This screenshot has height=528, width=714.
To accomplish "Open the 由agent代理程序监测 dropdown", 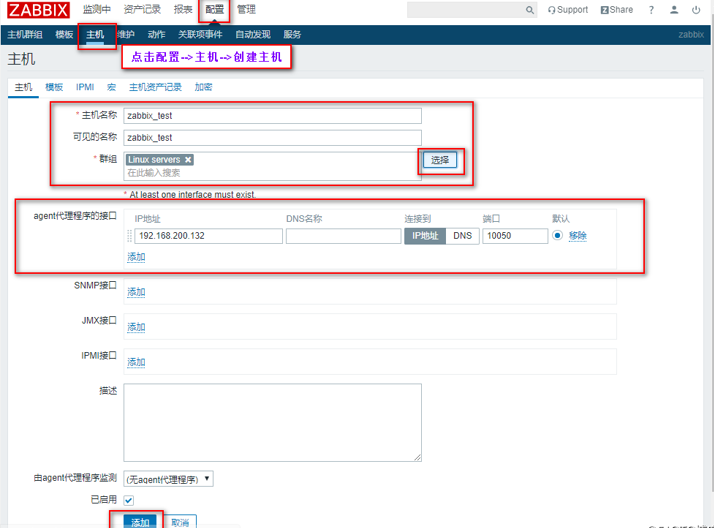I will [168, 479].
